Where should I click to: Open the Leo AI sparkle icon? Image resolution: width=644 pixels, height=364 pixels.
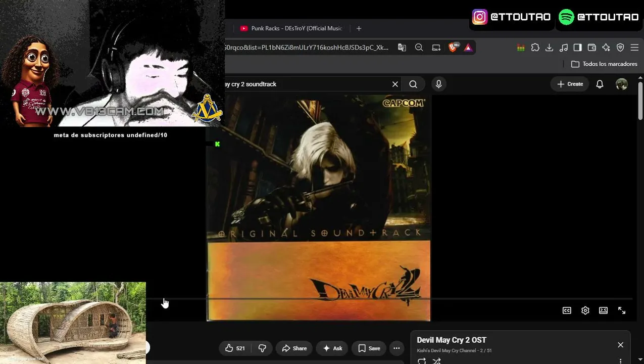click(606, 48)
